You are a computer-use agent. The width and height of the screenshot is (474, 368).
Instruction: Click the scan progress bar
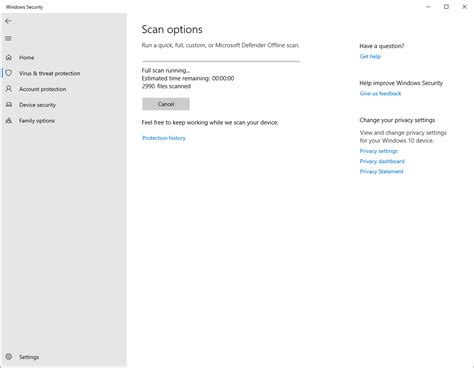pos(221,61)
